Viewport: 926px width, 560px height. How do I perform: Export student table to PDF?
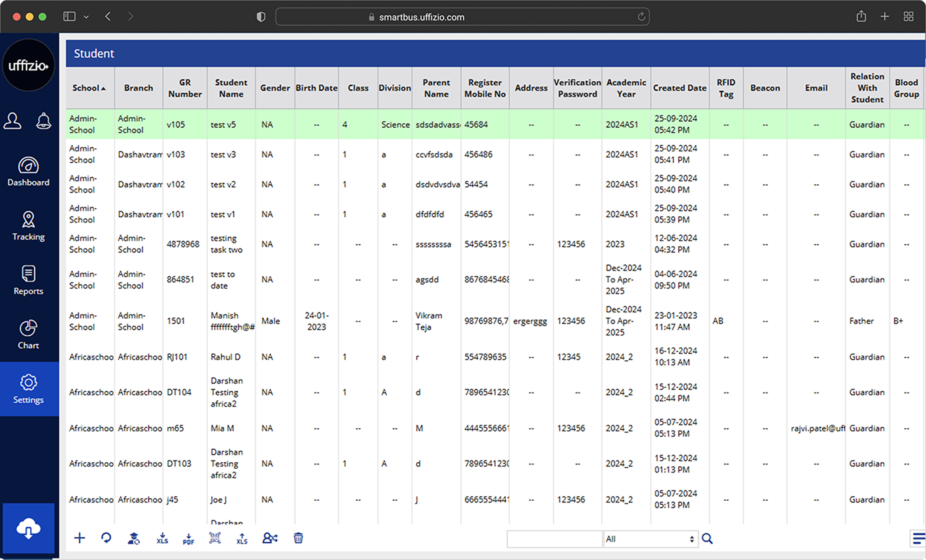pos(188,538)
